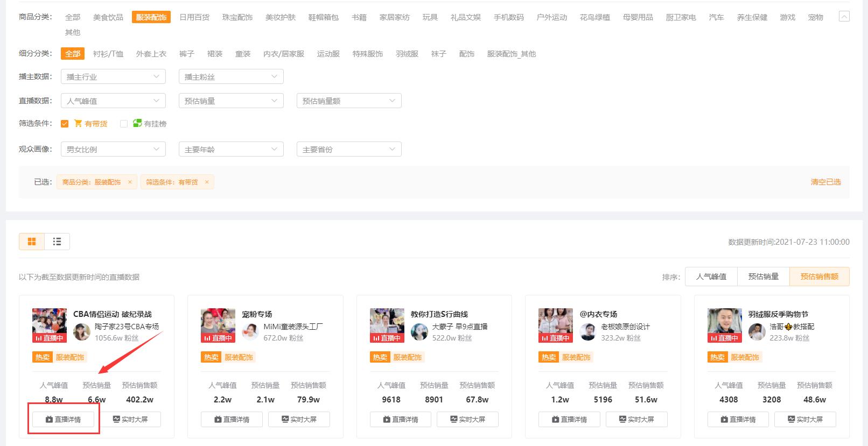Open the 主要省份 dropdown
This screenshot has height=446, width=868.
[x=349, y=149]
